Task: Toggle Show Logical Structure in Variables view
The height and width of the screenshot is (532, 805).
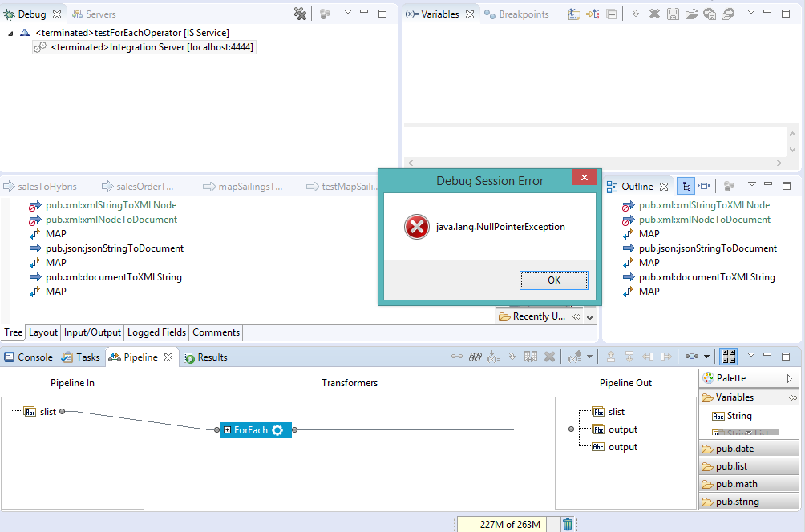Action: pos(593,14)
